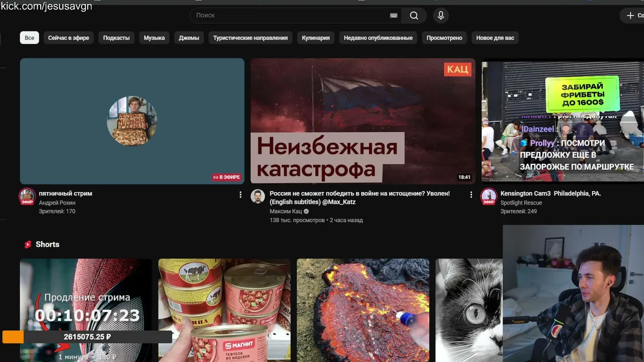The image size is (644, 362).
Task: Select the Джемы chip
Action: (x=189, y=38)
